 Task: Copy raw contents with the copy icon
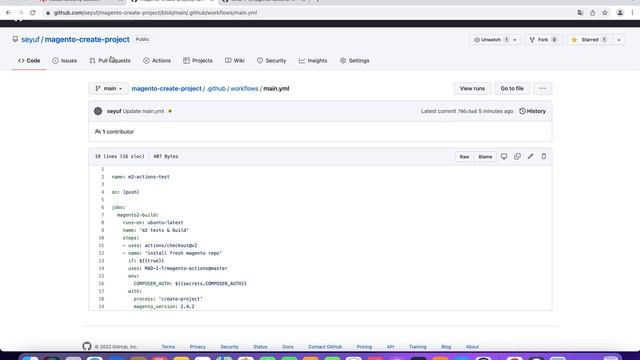(x=517, y=156)
